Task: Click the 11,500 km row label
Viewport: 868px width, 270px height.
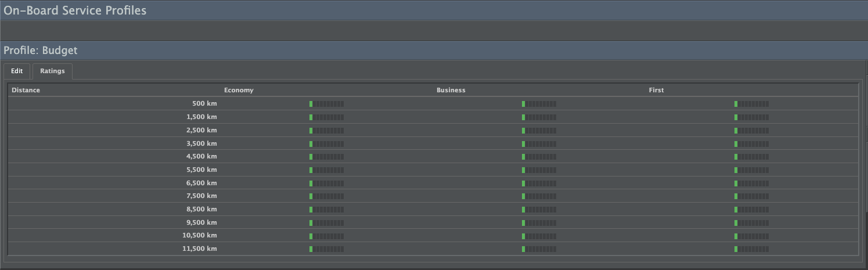Action: click(200, 249)
